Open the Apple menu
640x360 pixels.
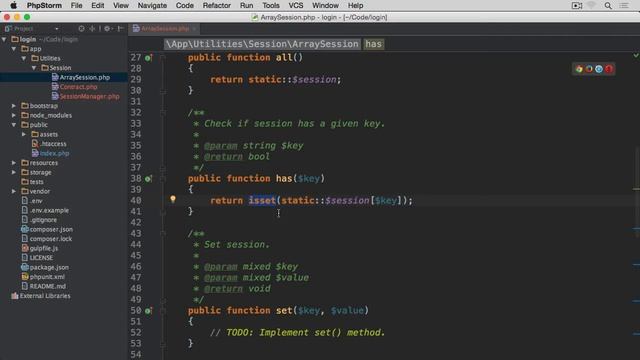click(13, 5)
